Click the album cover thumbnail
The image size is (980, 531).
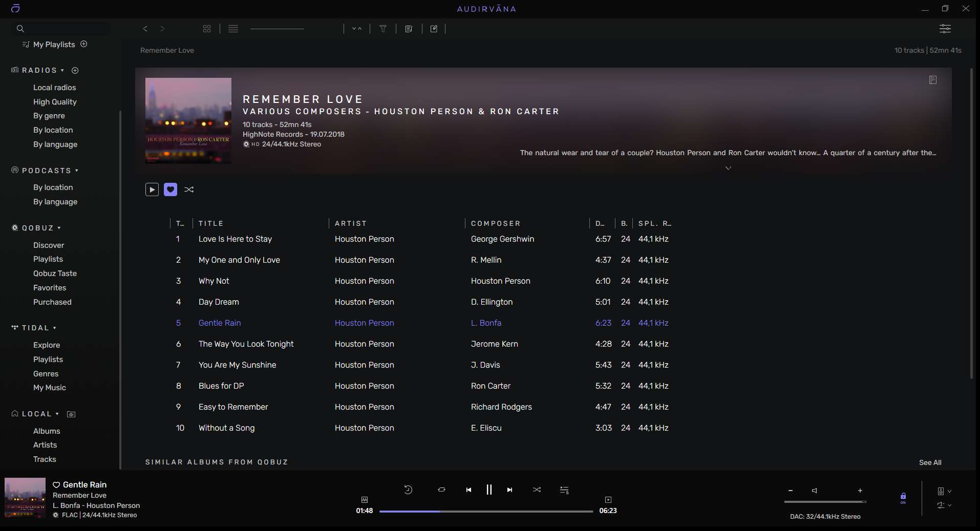click(188, 121)
